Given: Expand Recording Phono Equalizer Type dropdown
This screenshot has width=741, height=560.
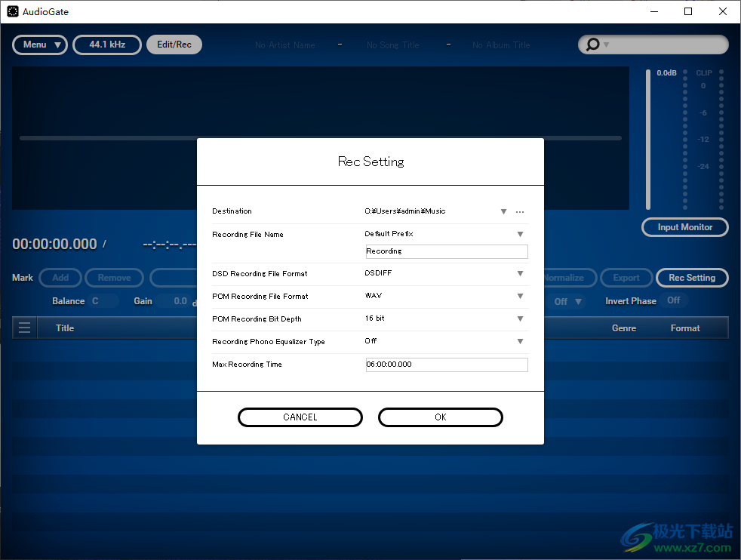Looking at the screenshot, I should tap(520, 342).
